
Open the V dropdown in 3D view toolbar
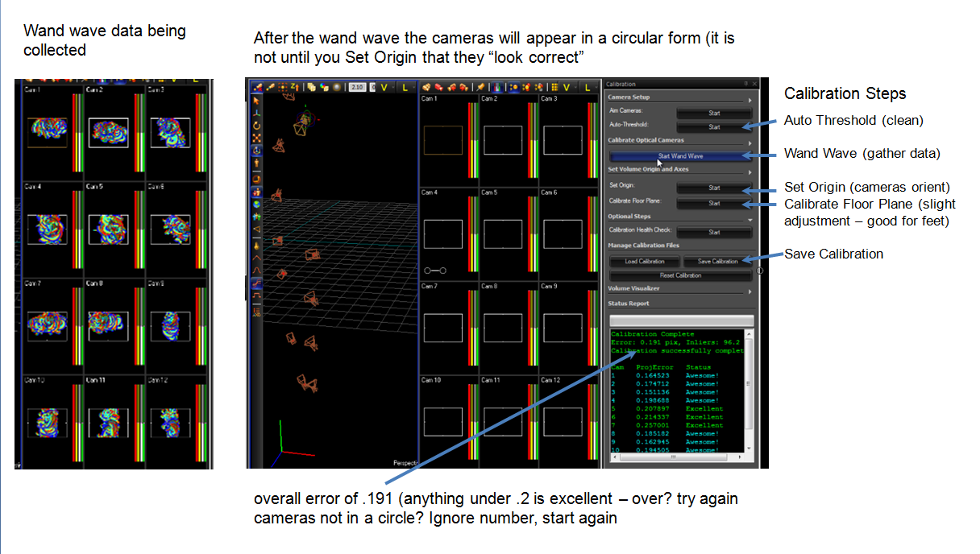[x=384, y=87]
